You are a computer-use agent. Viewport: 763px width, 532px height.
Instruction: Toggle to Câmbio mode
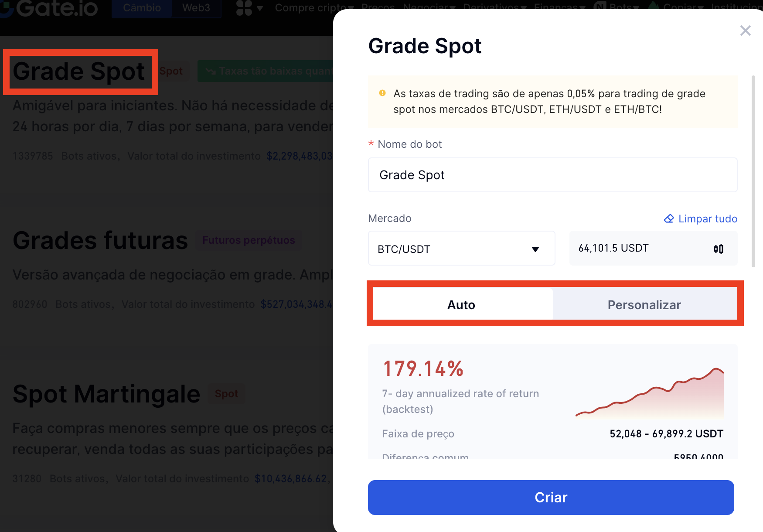pyautogui.click(x=142, y=8)
